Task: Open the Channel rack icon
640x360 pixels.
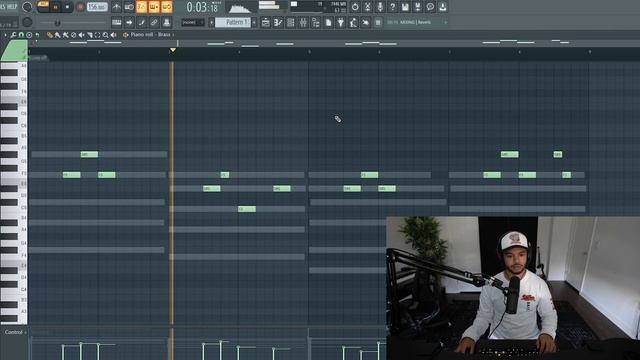Action: point(291,22)
